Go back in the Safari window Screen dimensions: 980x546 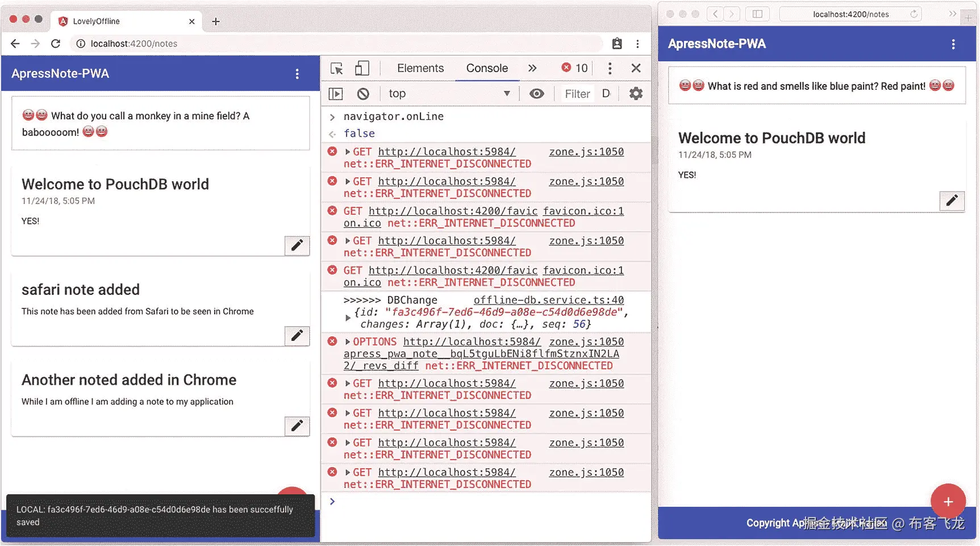coord(715,14)
